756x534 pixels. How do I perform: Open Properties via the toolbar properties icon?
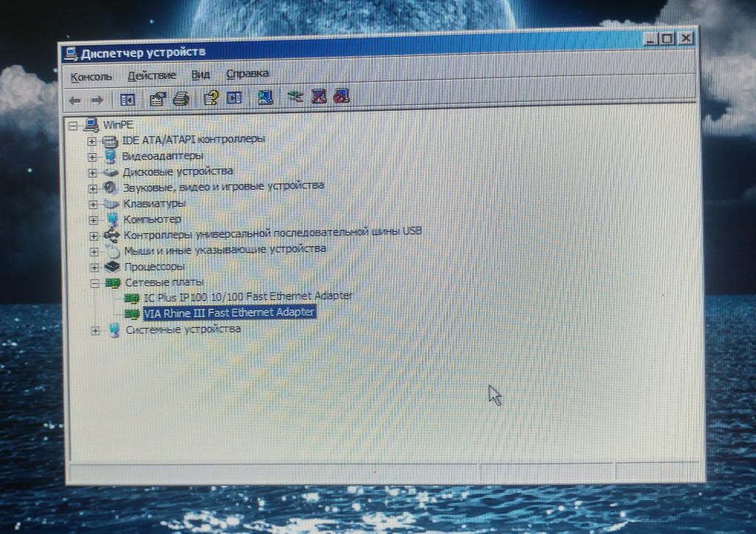pyautogui.click(x=157, y=100)
